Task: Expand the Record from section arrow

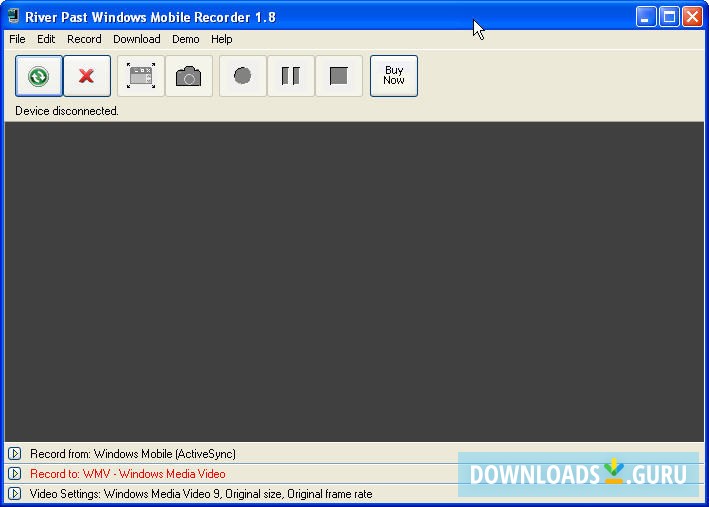Action: click(14, 453)
